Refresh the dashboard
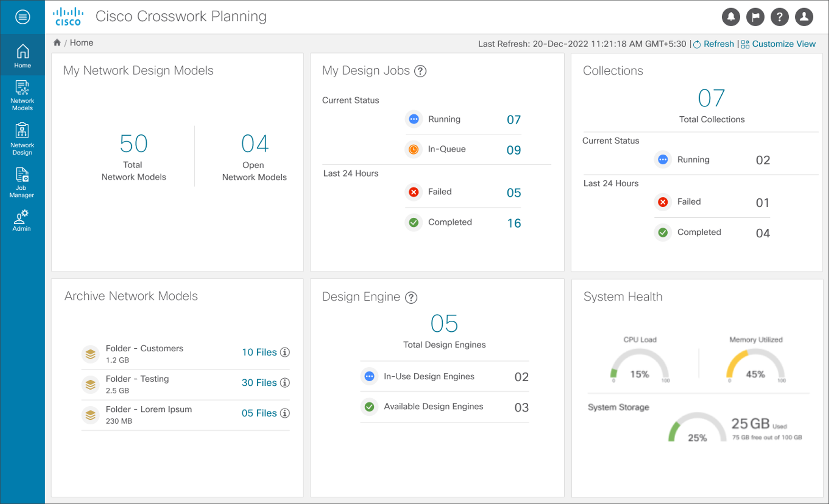This screenshot has width=829, height=504. pos(714,44)
